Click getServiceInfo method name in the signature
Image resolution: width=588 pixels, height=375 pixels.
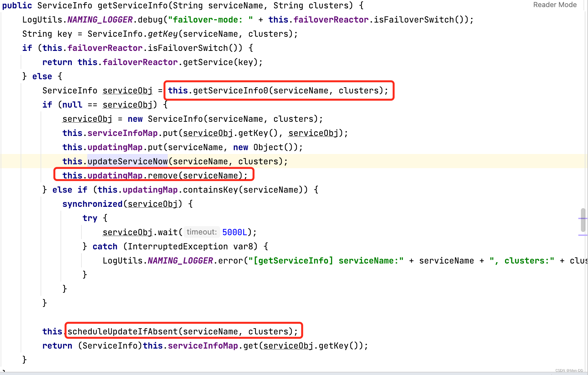click(x=133, y=5)
